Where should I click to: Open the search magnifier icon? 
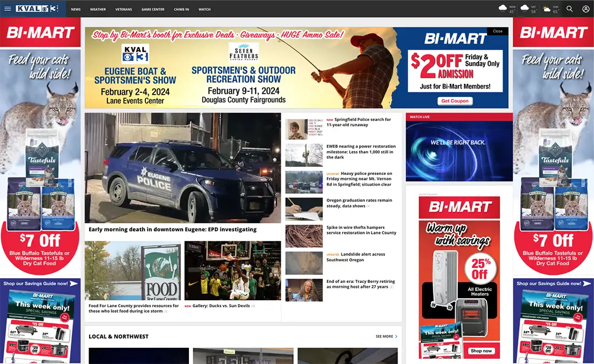(569, 9)
